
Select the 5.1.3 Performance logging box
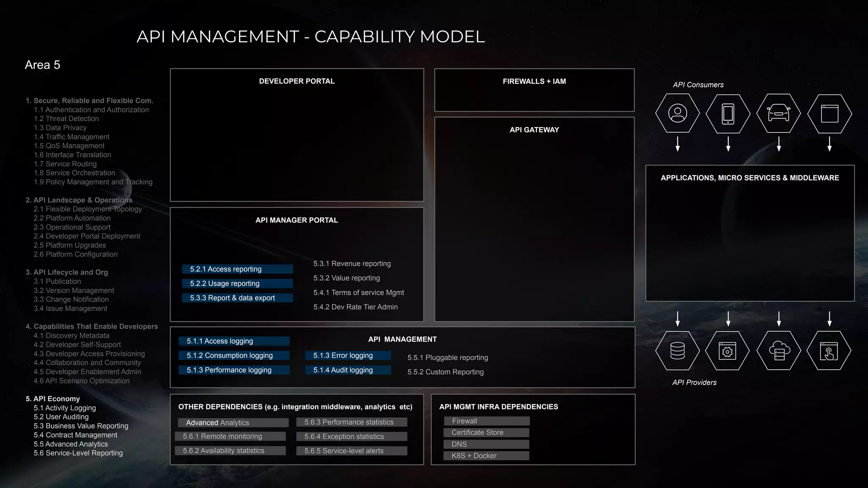tap(234, 370)
